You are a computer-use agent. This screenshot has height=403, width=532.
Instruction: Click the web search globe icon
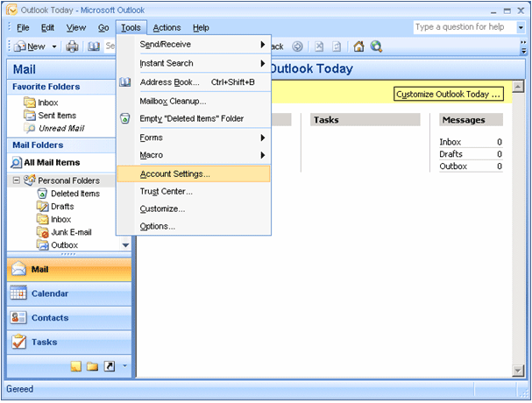click(376, 46)
